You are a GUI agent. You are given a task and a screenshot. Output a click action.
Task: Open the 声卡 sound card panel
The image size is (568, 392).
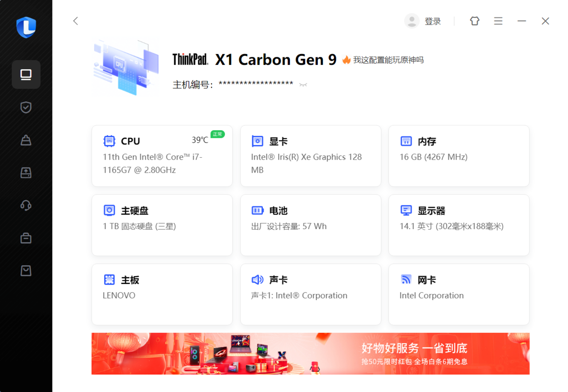tap(310, 294)
